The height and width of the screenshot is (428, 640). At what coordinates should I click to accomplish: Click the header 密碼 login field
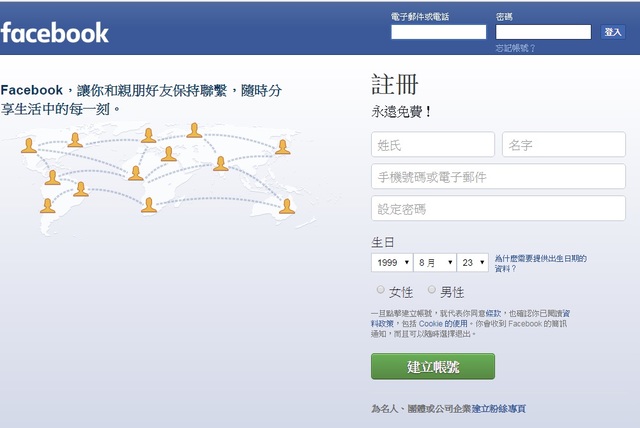point(543,32)
